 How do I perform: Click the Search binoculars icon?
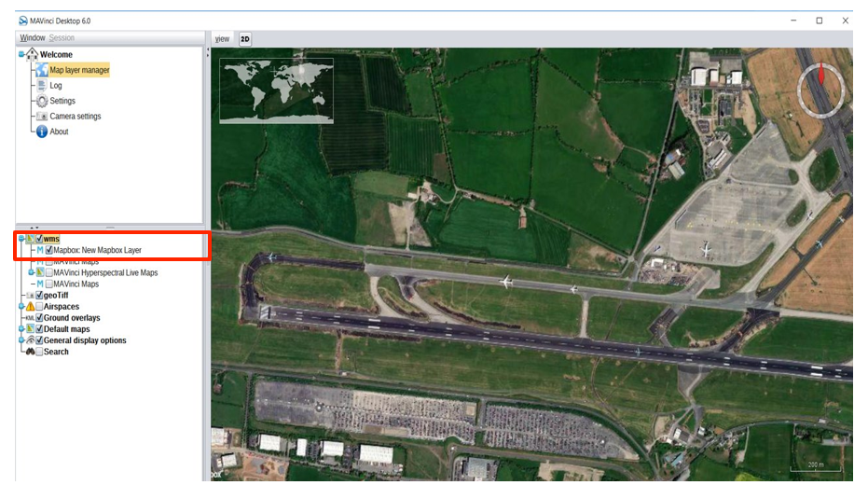coord(29,352)
